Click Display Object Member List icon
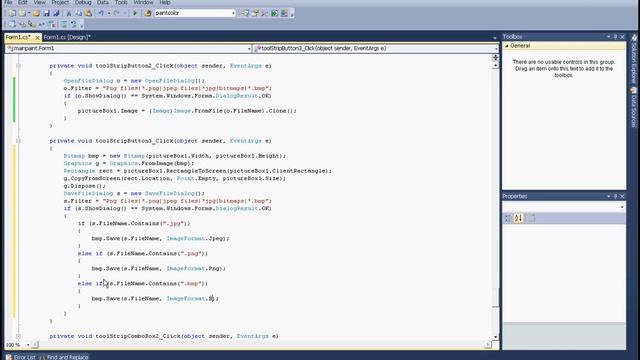The height and width of the screenshot is (360, 640). pos(12,24)
